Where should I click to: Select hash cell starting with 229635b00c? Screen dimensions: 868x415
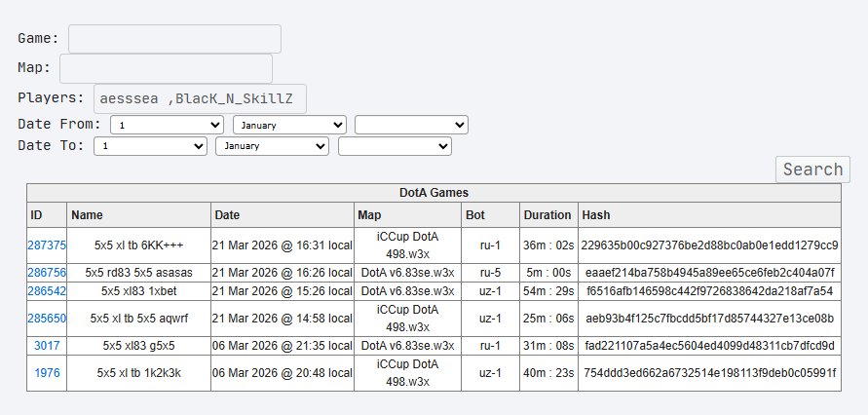coord(709,245)
